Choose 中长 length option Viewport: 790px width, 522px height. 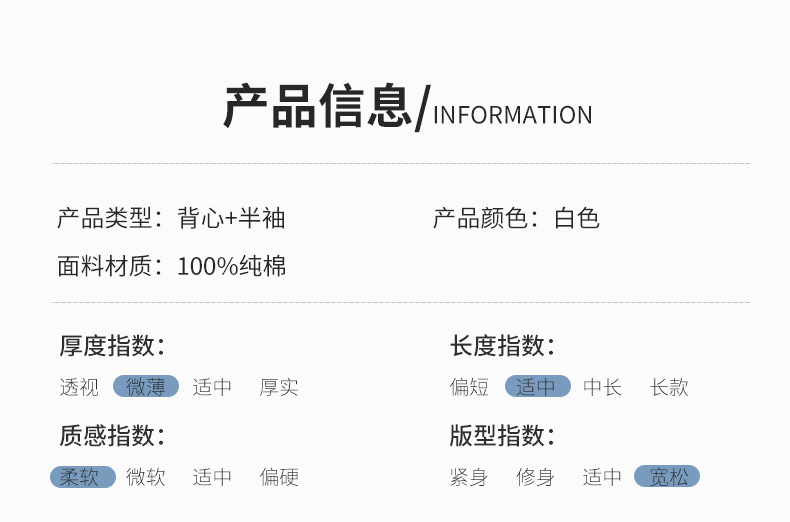[602, 387]
